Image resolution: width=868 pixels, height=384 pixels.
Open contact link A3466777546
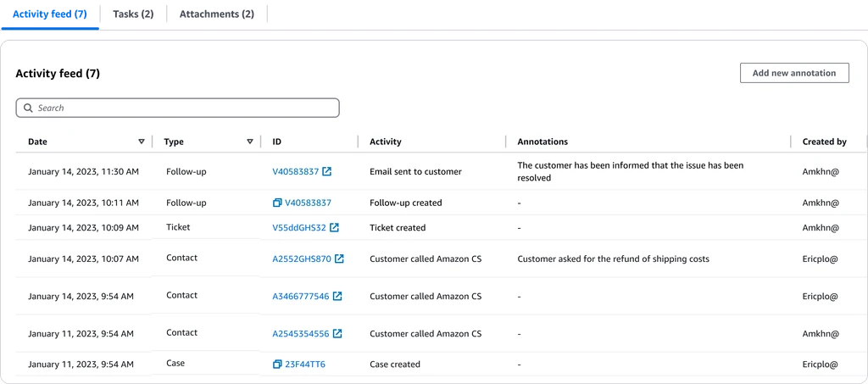301,297
